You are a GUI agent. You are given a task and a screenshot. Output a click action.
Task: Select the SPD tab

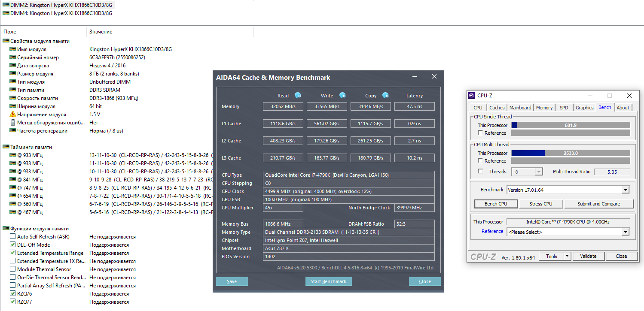pyautogui.click(x=564, y=108)
